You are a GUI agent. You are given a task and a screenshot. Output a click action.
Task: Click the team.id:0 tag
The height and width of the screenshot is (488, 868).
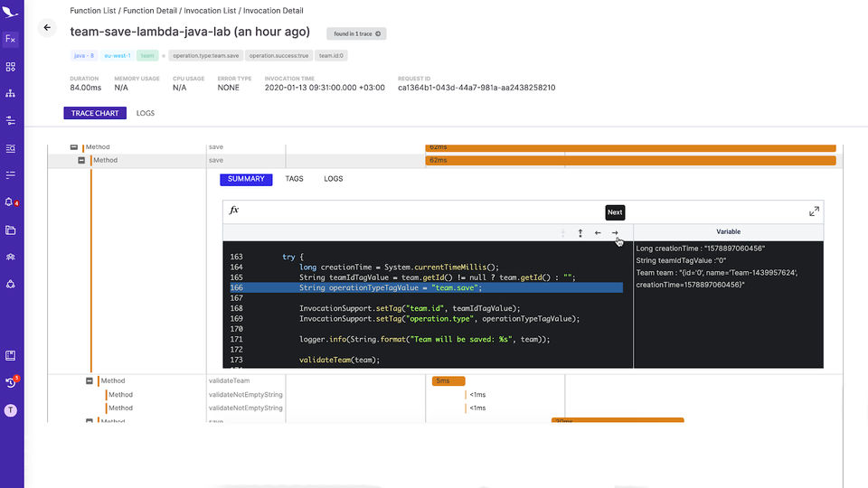[x=331, y=55]
